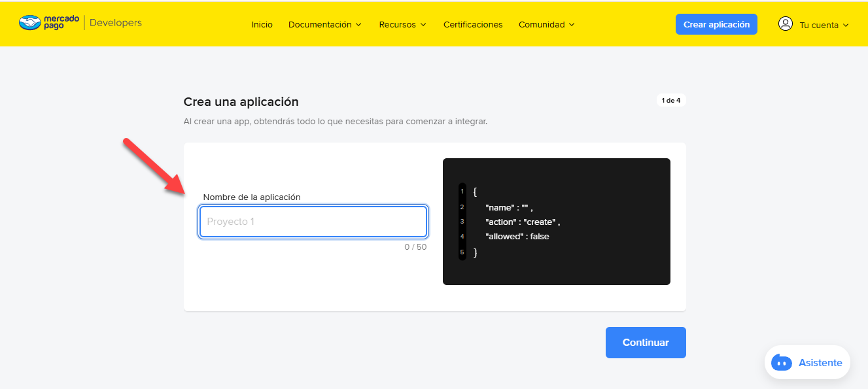Click the JSON code preview panel

click(556, 222)
